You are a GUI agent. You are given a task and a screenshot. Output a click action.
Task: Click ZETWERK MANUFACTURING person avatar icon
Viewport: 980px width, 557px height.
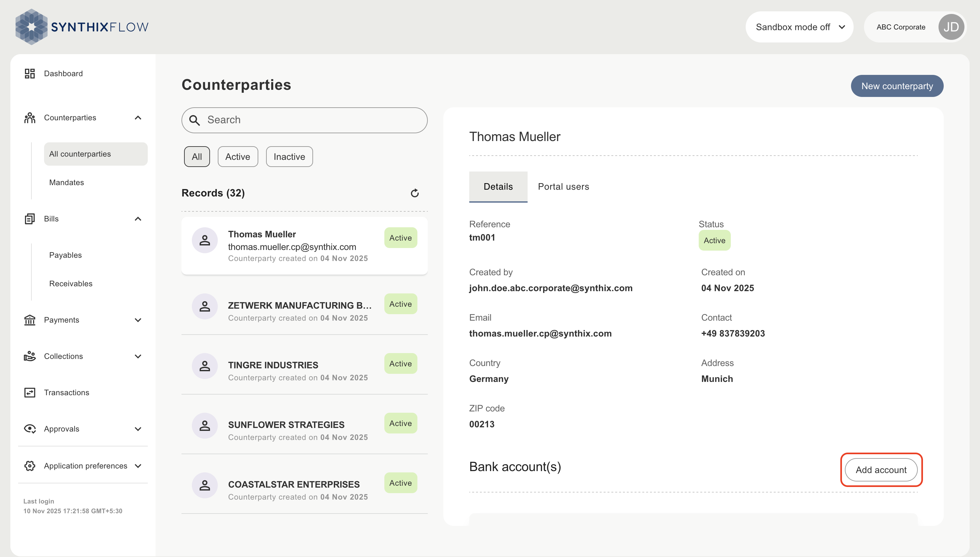tap(204, 306)
